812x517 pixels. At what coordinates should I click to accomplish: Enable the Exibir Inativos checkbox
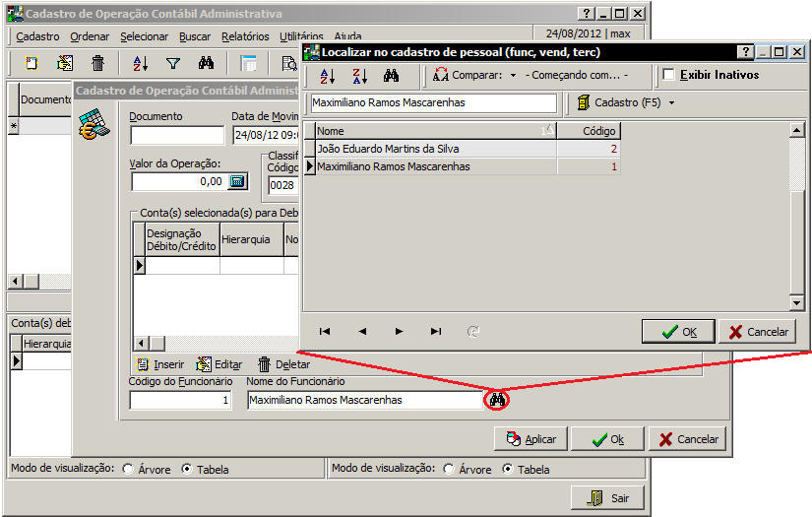click(x=669, y=75)
